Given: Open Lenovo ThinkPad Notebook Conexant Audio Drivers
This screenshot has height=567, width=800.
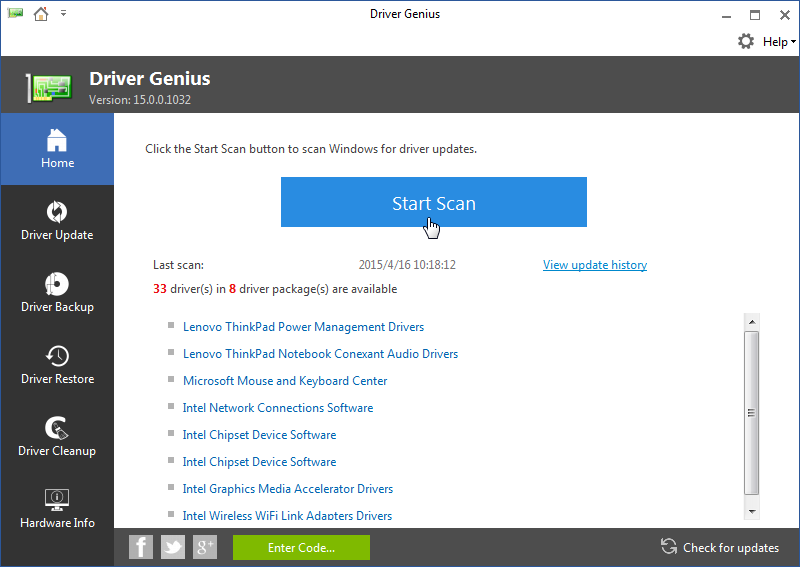Looking at the screenshot, I should 320,354.
